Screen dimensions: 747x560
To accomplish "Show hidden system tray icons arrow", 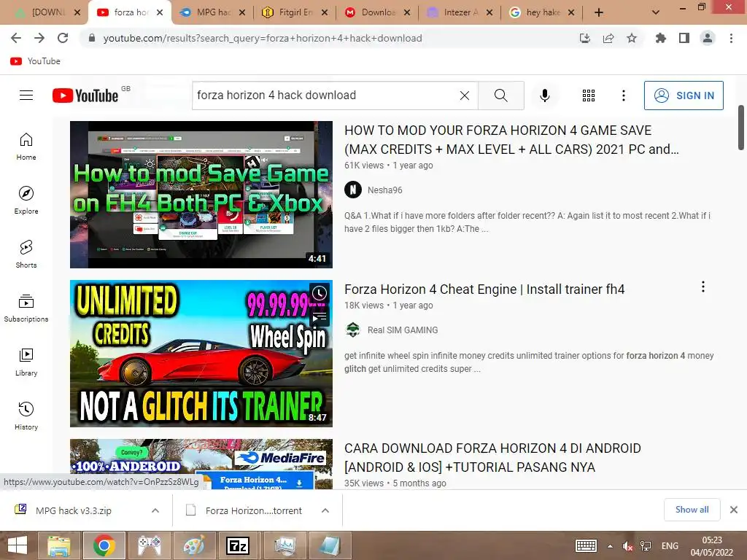I will (x=610, y=546).
